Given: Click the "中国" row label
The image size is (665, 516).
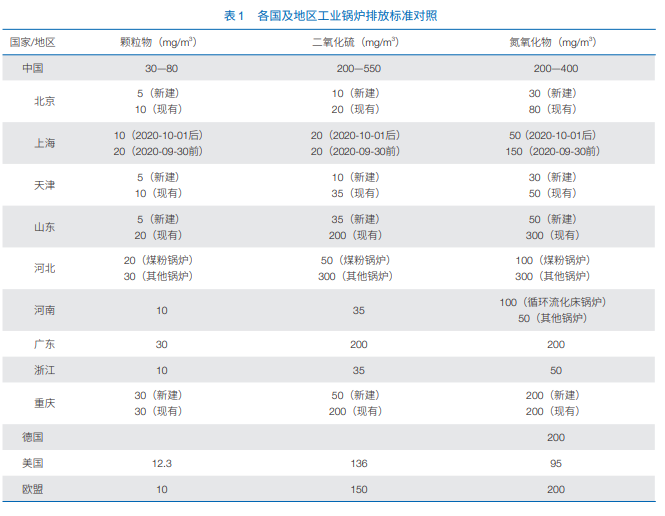Looking at the screenshot, I should (32, 68).
